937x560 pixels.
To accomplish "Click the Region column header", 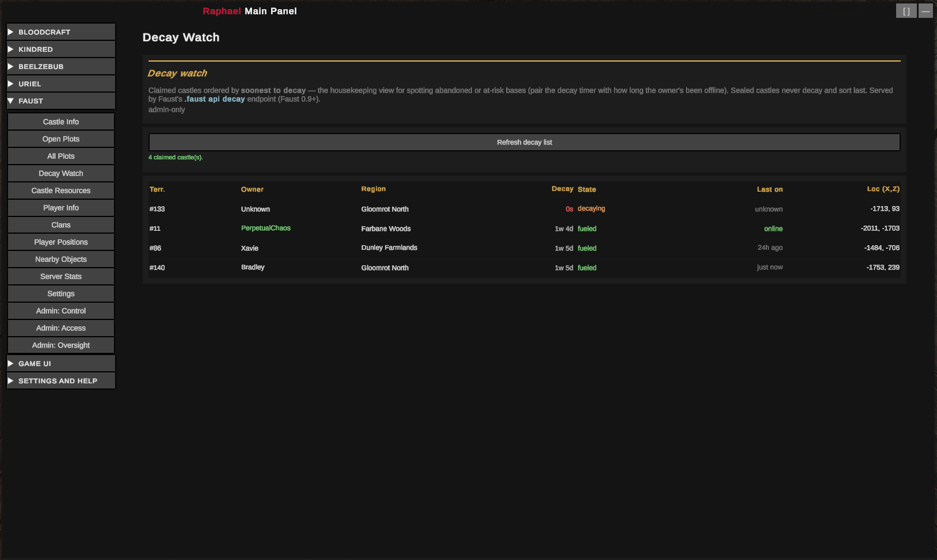I will click(374, 189).
